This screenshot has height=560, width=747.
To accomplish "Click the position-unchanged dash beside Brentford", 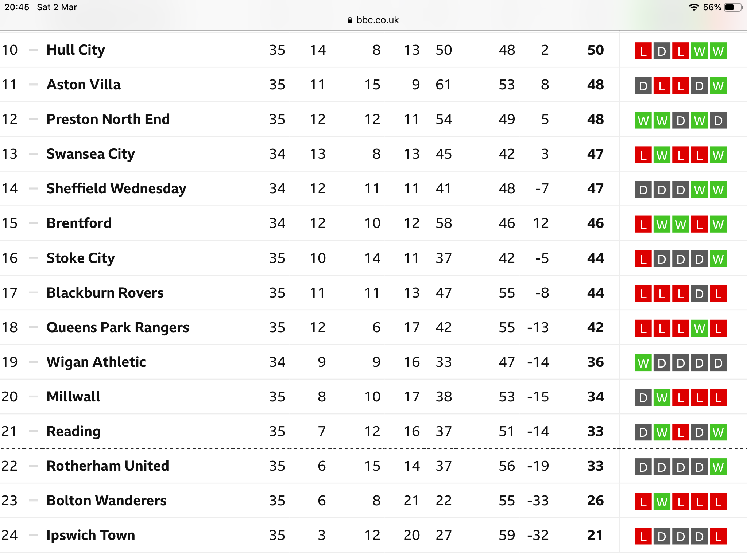I will (34, 223).
